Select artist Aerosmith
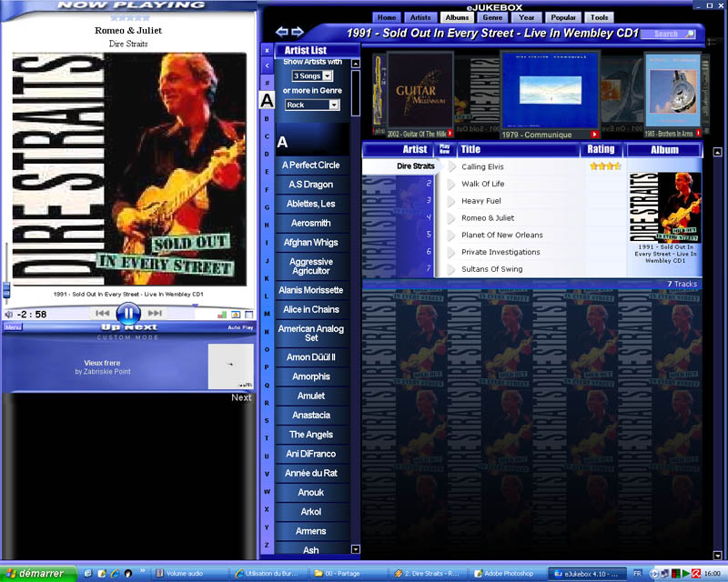The image size is (728, 582). (x=310, y=223)
